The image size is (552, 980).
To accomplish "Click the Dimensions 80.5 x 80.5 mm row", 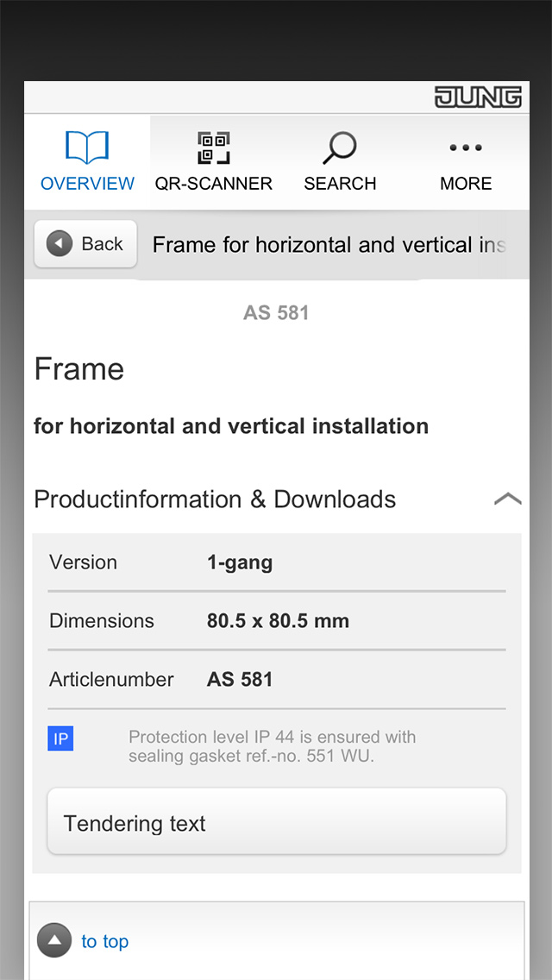I will [277, 620].
